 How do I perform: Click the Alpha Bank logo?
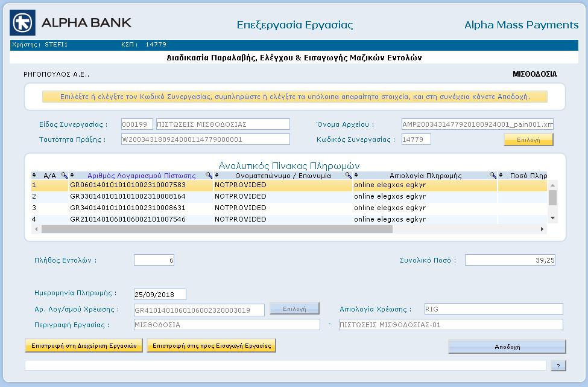pyautogui.click(x=71, y=22)
